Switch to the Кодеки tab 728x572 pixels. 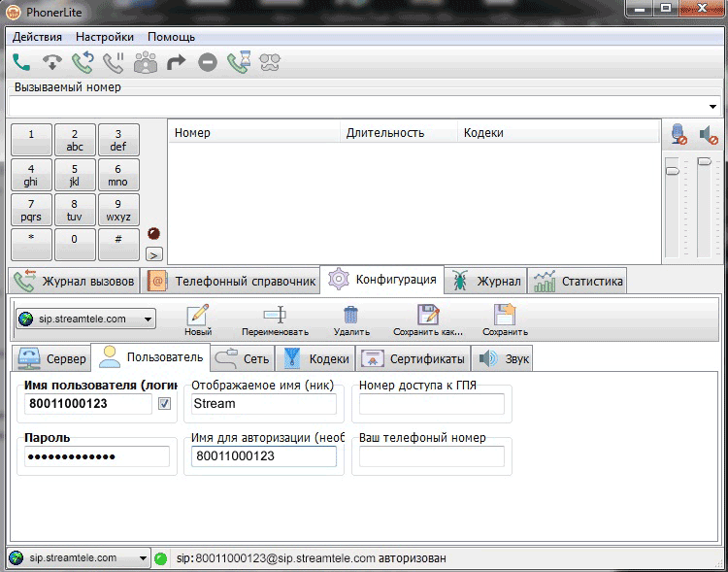[x=316, y=358]
